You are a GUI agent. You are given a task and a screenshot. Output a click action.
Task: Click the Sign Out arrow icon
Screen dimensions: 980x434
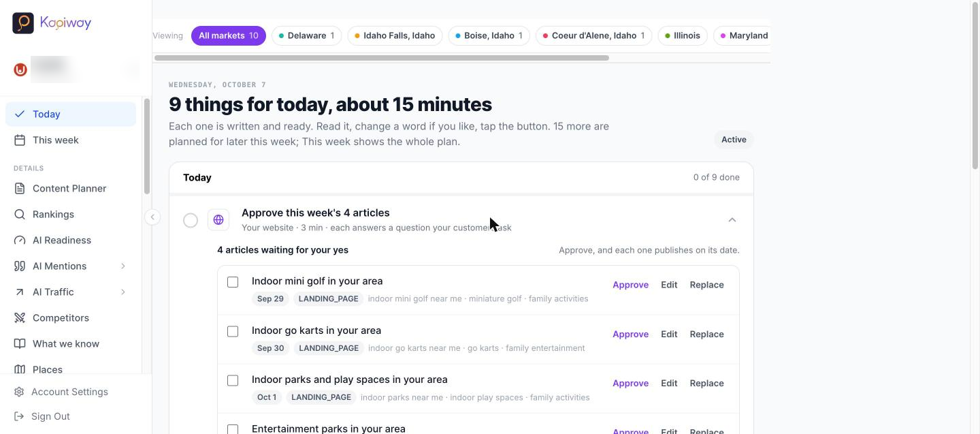19,416
